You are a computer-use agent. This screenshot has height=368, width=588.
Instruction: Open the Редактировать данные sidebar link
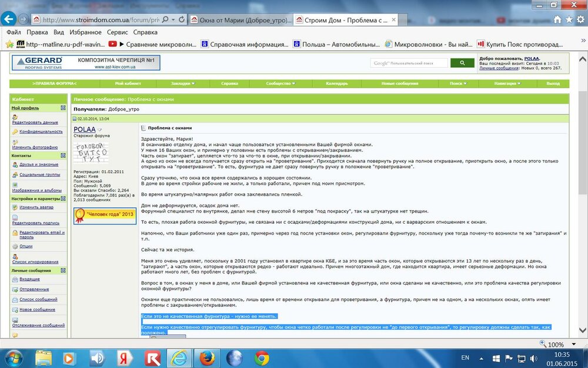(35, 122)
